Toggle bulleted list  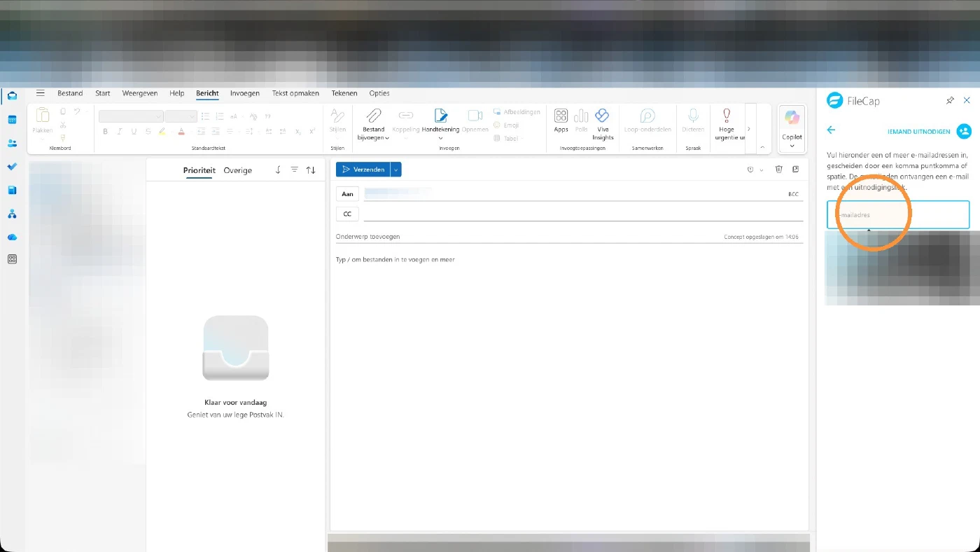click(205, 116)
